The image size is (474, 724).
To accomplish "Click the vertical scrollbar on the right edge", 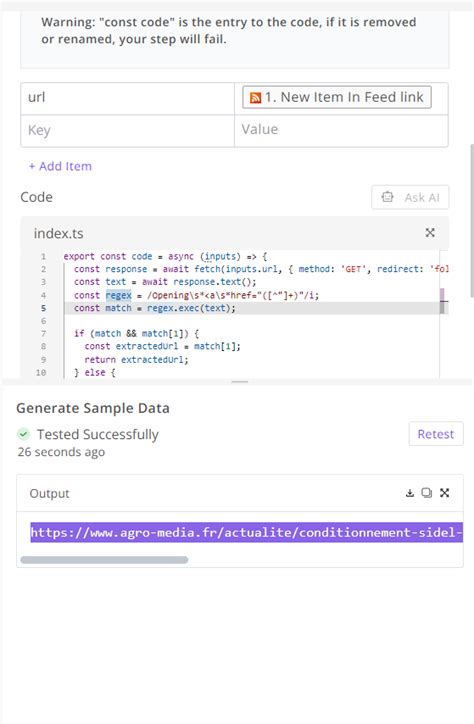I will tap(471, 221).
